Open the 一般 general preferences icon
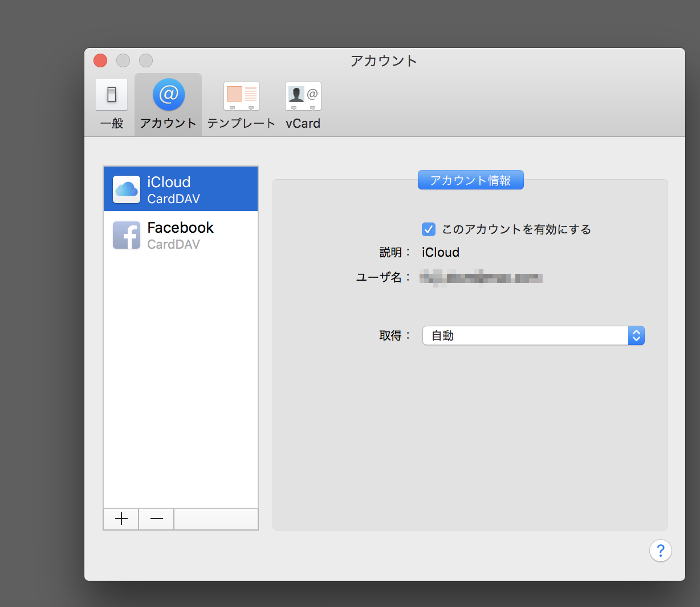The height and width of the screenshot is (607, 700). [112, 95]
